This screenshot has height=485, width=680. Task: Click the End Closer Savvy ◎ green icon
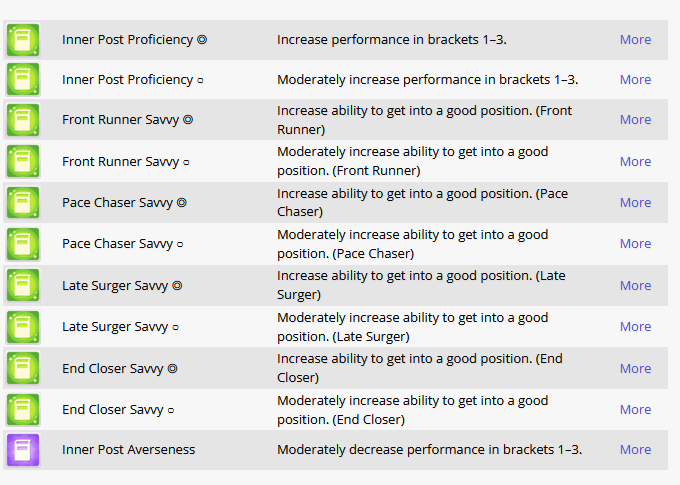point(23,369)
